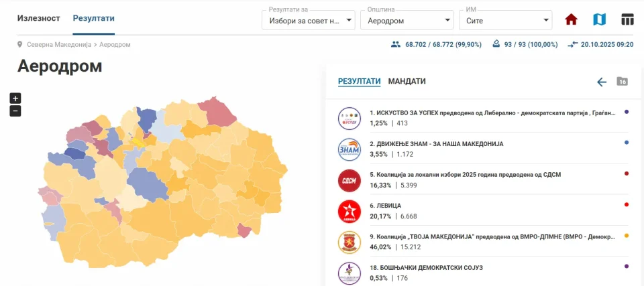The image size is (644, 286).
Task: Click the Аеродром breadcrumb link
Action: click(115, 44)
